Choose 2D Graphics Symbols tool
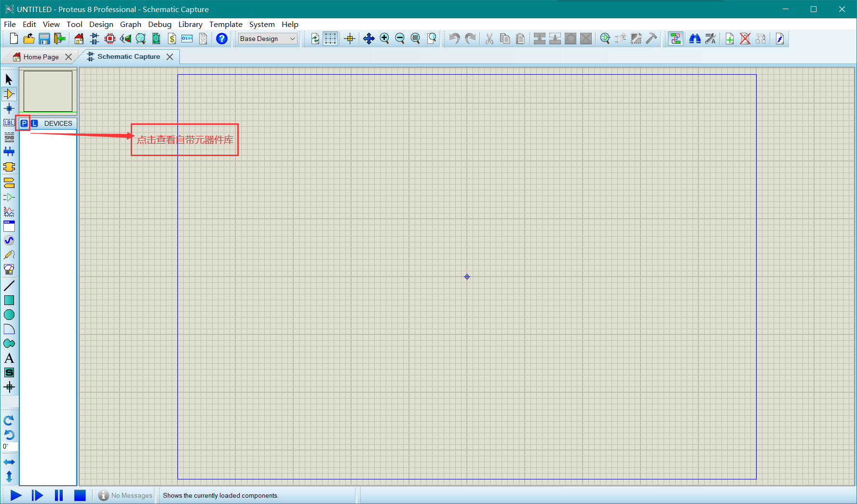The height and width of the screenshot is (504, 857). 9,372
